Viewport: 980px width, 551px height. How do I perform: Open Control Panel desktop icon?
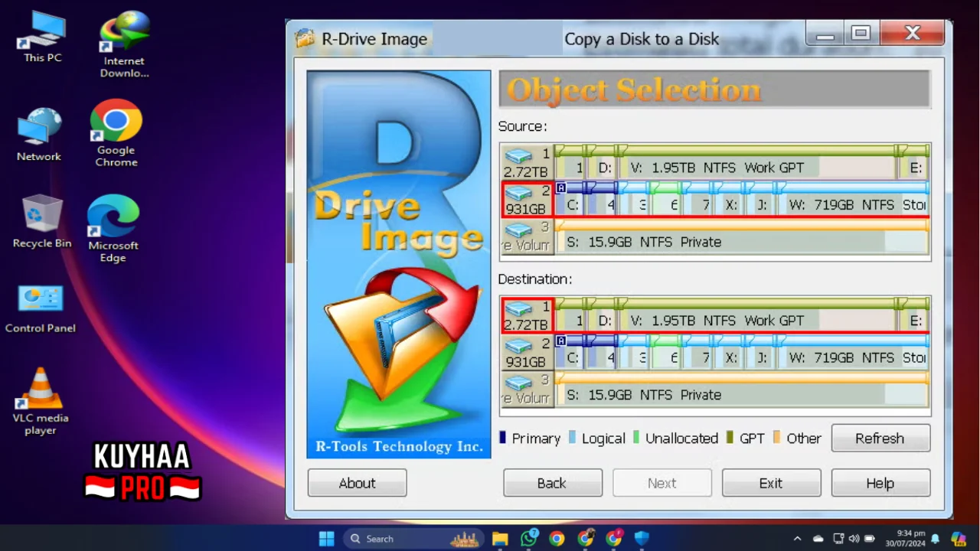[x=41, y=309]
